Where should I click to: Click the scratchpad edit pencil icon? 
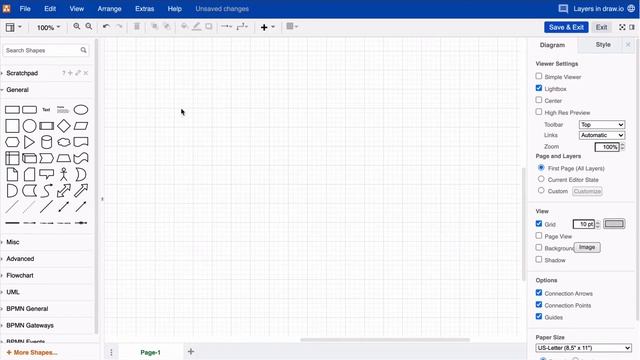click(x=78, y=73)
